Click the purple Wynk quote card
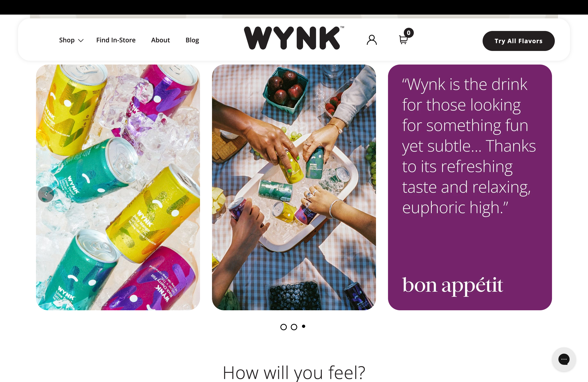 (470, 187)
